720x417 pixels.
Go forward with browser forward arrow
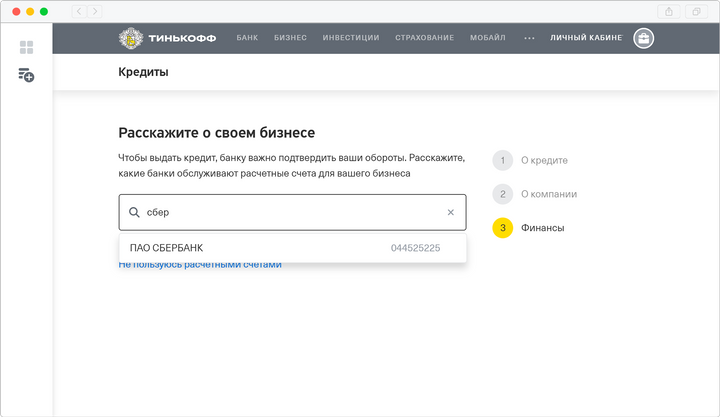(95, 11)
